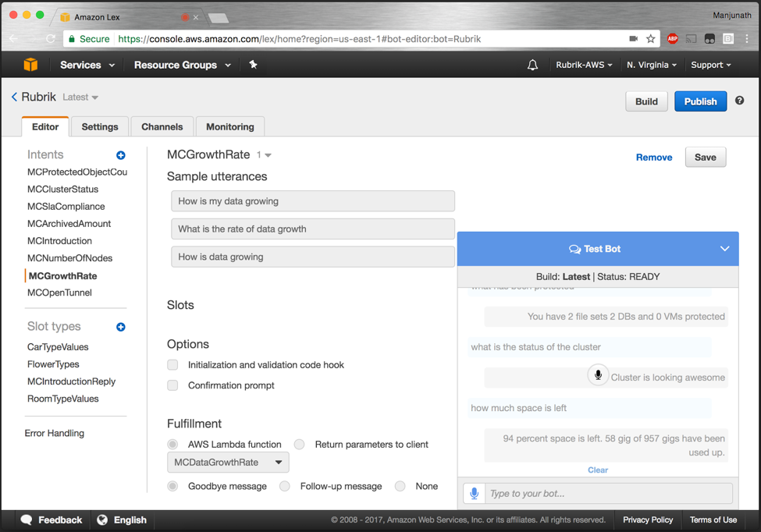Image resolution: width=761 pixels, height=532 pixels.
Task: Open Resource Groups dropdown
Action: click(x=183, y=65)
